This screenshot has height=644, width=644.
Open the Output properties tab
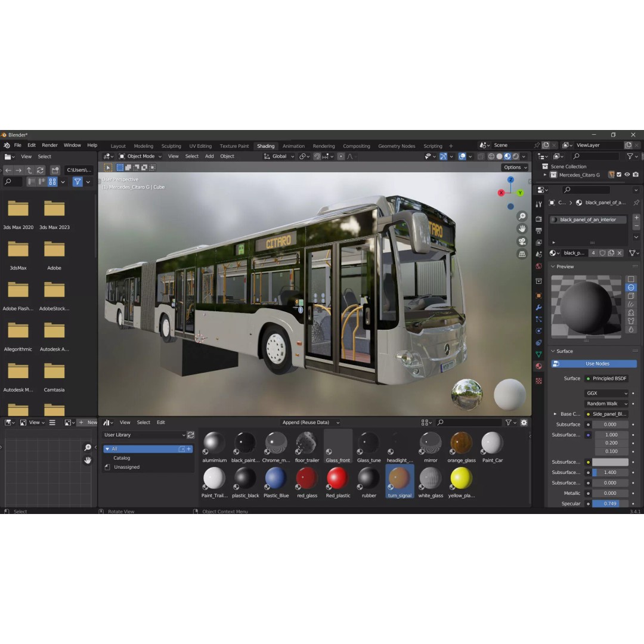pyautogui.click(x=538, y=231)
